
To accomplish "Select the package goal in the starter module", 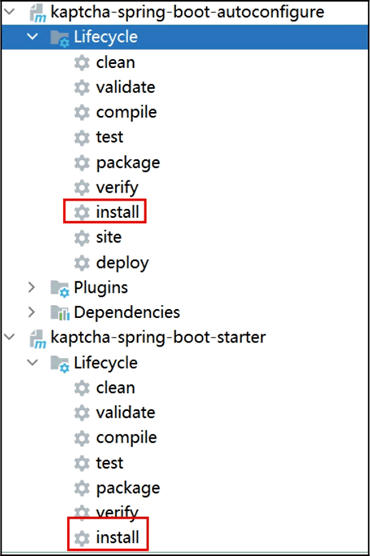I will coord(128,488).
